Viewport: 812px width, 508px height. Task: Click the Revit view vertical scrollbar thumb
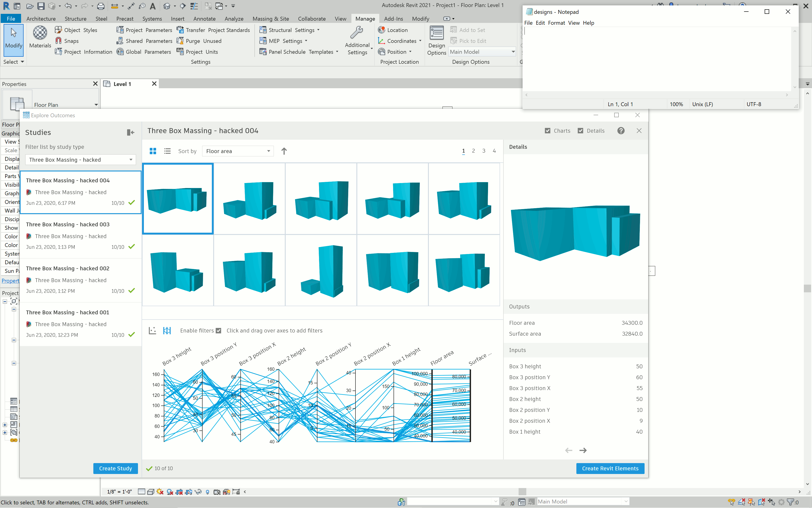[x=808, y=288]
